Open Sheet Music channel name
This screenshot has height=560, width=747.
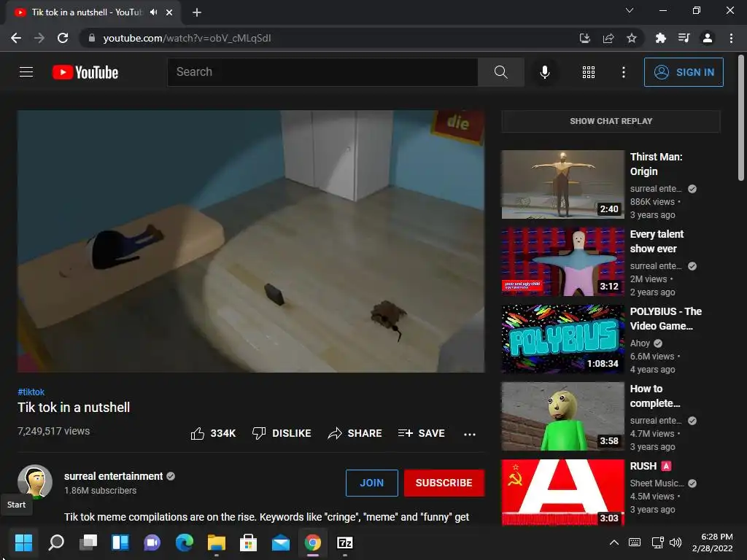click(657, 483)
